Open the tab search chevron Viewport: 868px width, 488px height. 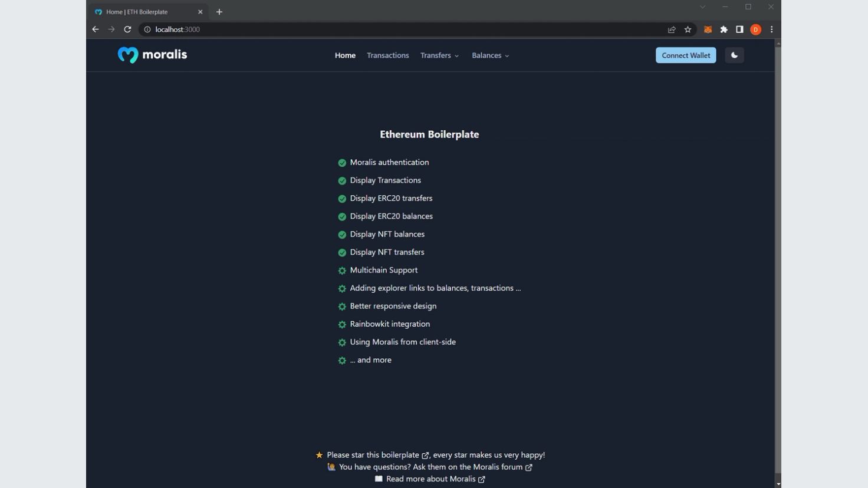click(x=702, y=7)
